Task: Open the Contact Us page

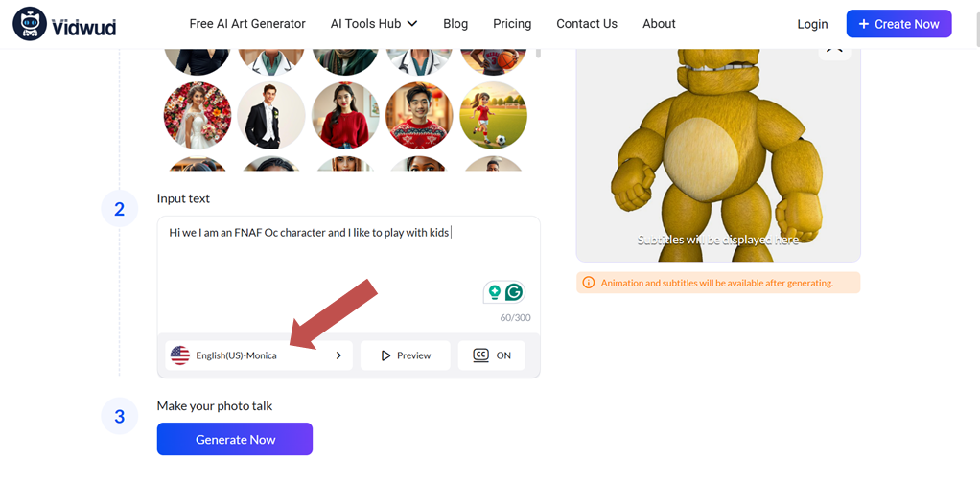Action: 587,24
